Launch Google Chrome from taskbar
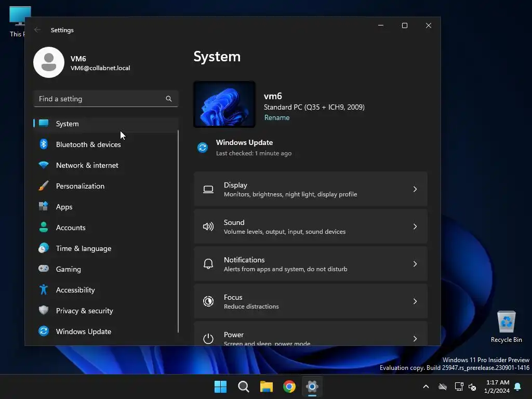This screenshot has height=399, width=532. coord(289,387)
